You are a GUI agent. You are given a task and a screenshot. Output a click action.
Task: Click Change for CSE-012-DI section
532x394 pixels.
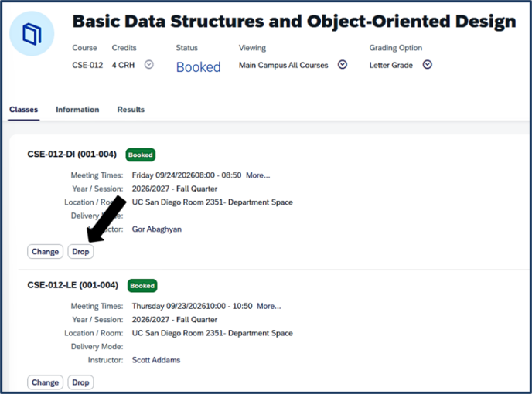45,252
